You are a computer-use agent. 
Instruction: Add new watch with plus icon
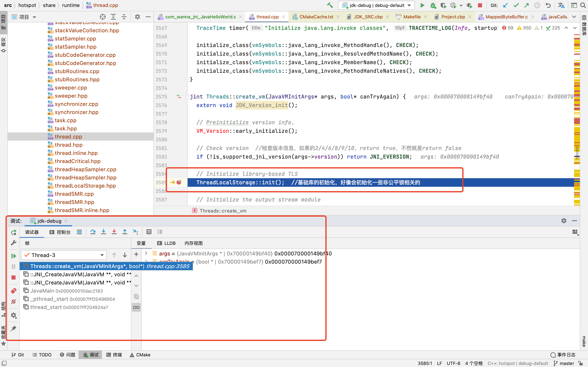pos(136,254)
